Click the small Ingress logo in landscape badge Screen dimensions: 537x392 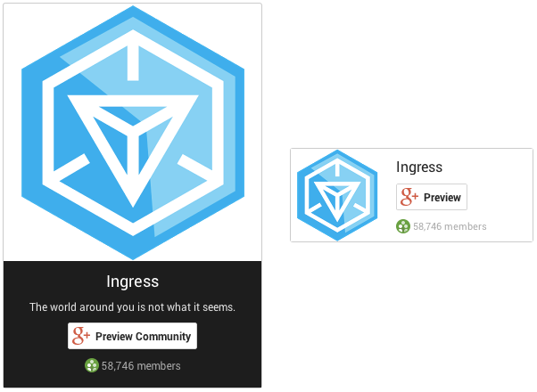click(337, 195)
